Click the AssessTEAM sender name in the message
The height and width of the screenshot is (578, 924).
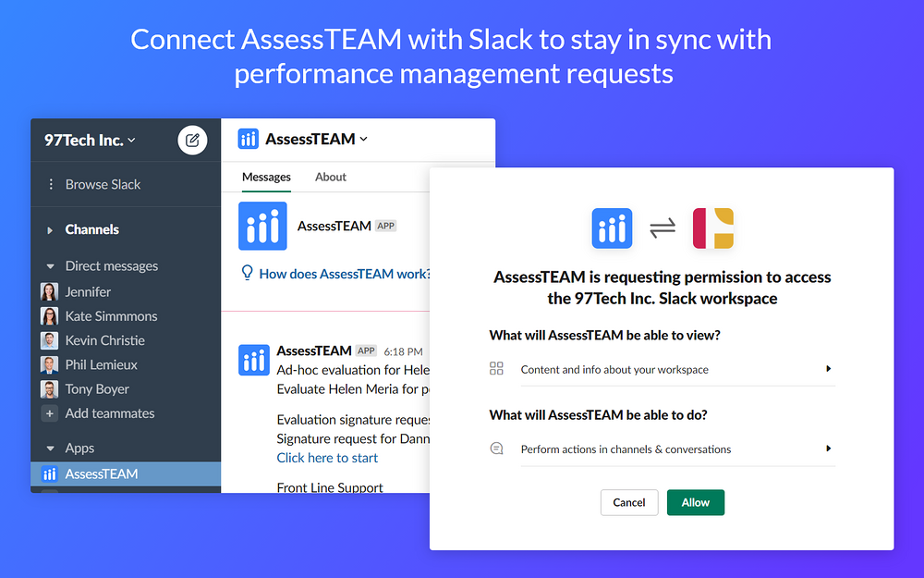coord(314,350)
